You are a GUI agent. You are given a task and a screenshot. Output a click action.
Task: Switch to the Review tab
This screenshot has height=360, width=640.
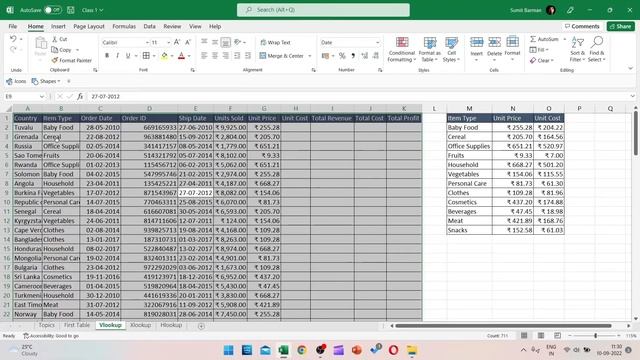coord(172,27)
